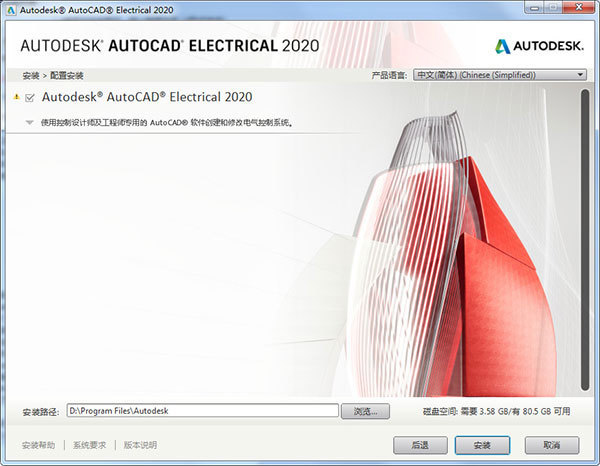Viewport: 600px width, 466px height.
Task: Open the 产品语言 language dropdown
Action: click(500, 75)
